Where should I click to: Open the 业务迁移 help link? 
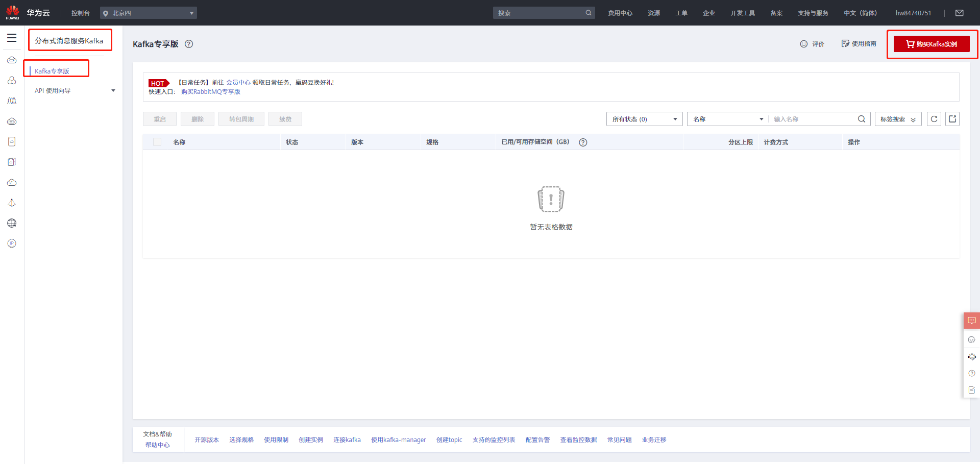coord(654,440)
